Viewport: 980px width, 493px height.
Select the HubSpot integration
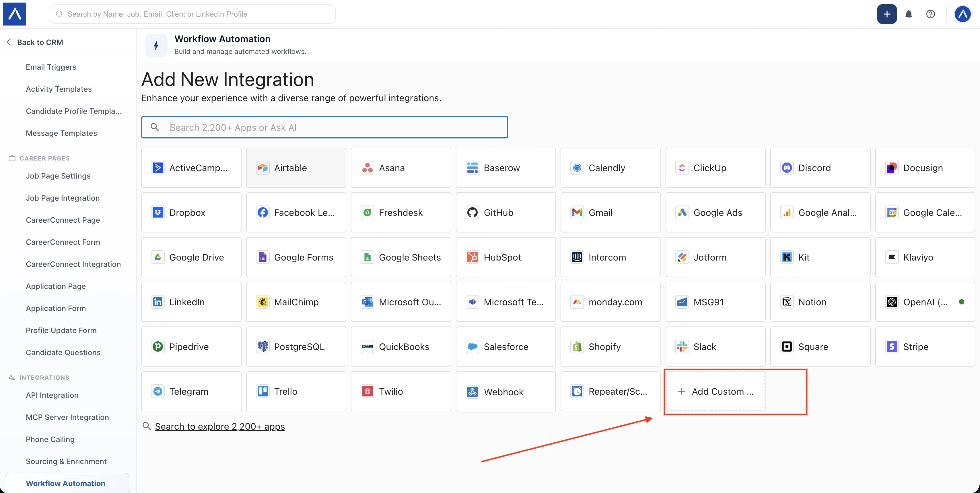(x=505, y=257)
